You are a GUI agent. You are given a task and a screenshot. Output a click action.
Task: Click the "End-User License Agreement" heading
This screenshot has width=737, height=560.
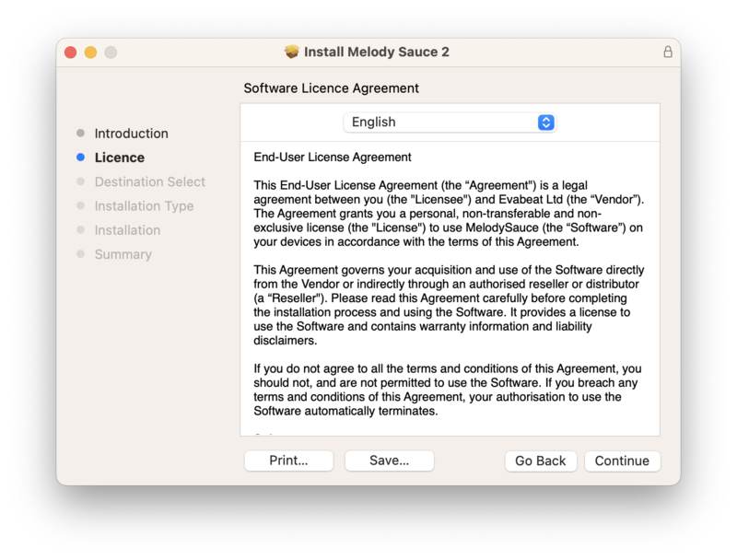(333, 157)
